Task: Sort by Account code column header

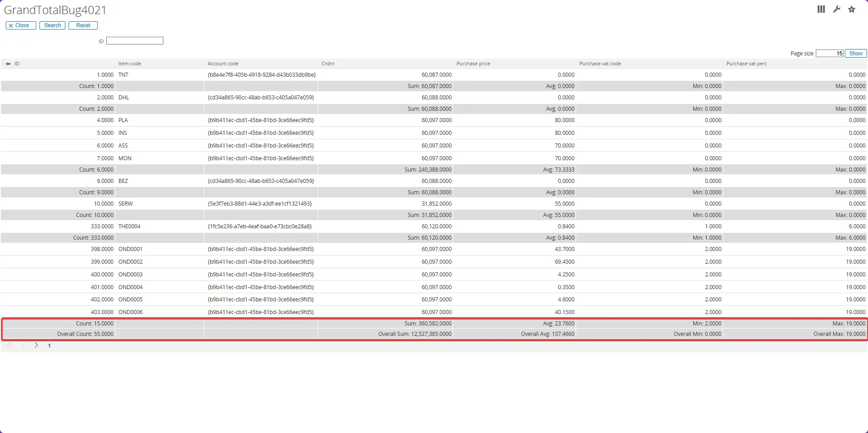Action: click(223, 64)
